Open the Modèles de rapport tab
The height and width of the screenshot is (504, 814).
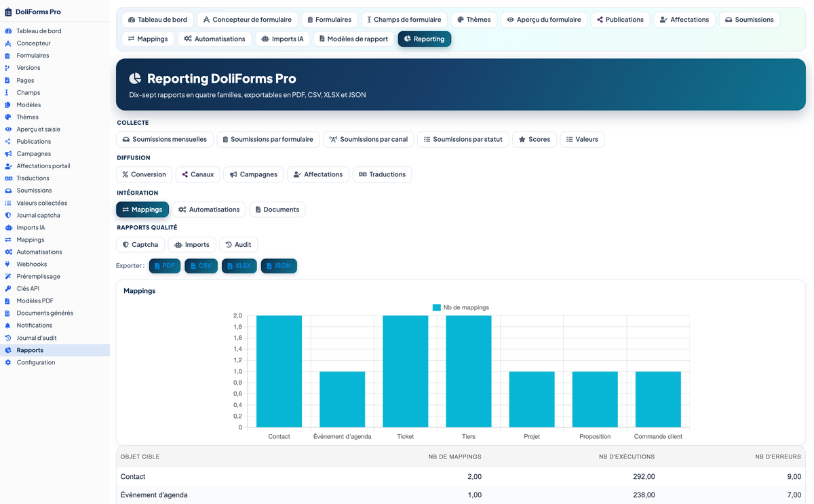click(353, 39)
